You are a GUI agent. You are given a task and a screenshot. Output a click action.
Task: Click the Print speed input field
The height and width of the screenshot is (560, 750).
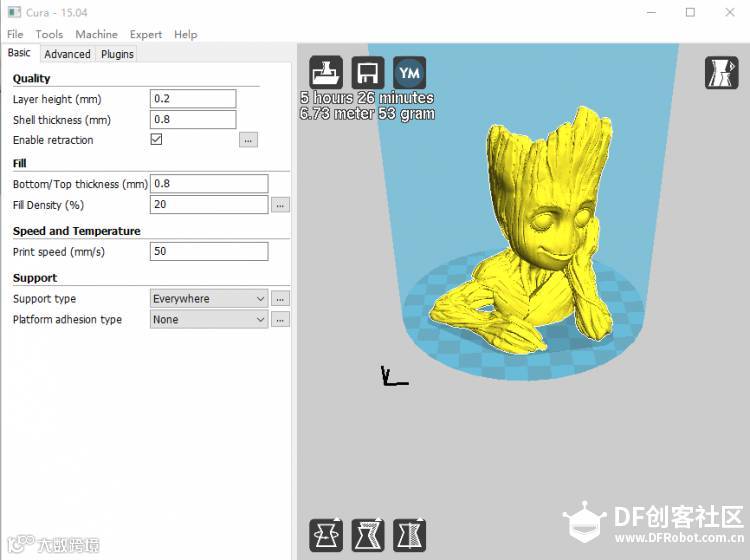(209, 252)
